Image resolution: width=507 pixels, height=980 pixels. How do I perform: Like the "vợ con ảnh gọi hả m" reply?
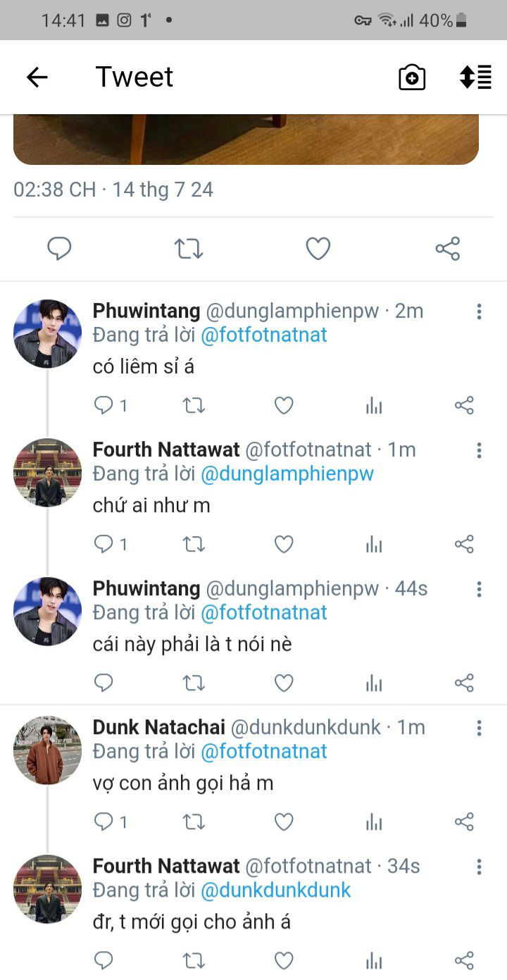click(x=284, y=821)
